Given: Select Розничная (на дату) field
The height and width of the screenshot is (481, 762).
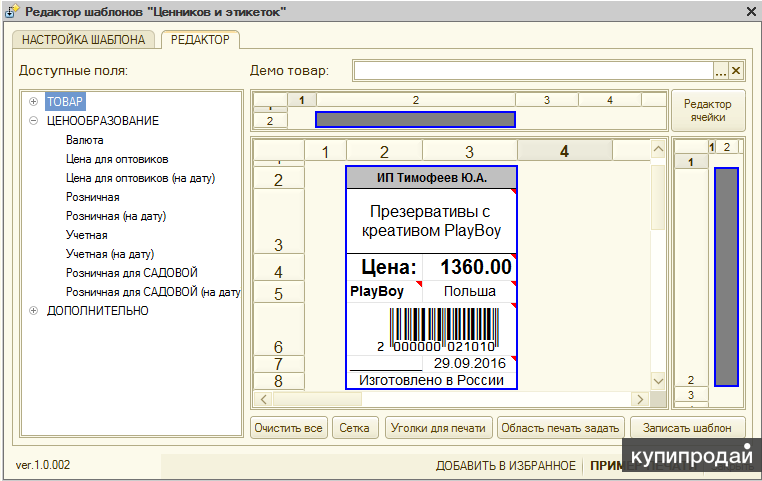Looking at the screenshot, I should tap(116, 216).
